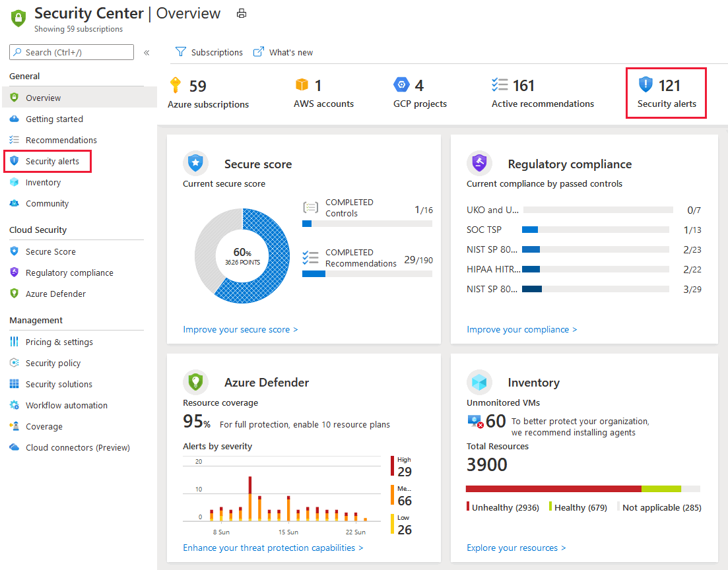Click the Low severity count 26
Viewport: 728px width, 570px height.
(x=405, y=530)
